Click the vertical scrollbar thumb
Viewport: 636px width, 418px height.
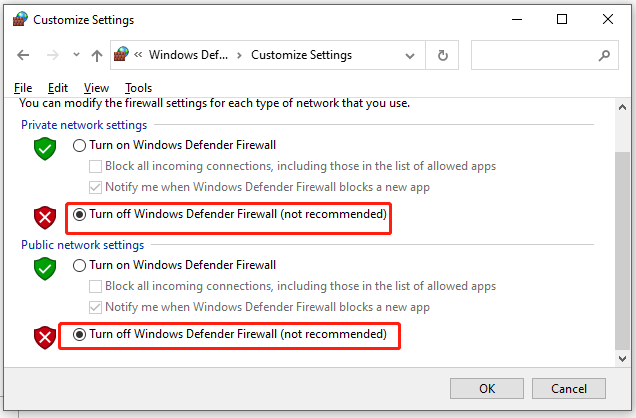tap(623, 251)
